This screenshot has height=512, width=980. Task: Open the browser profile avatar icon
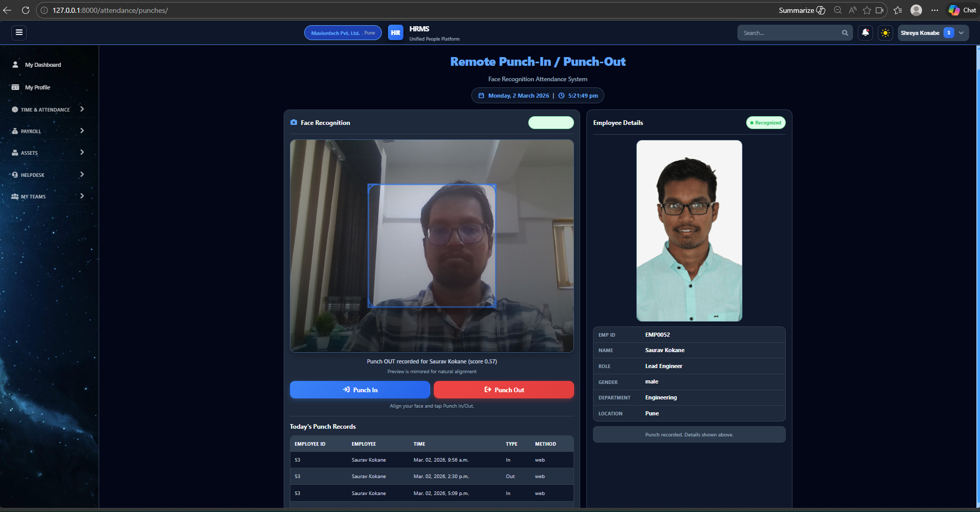916,10
